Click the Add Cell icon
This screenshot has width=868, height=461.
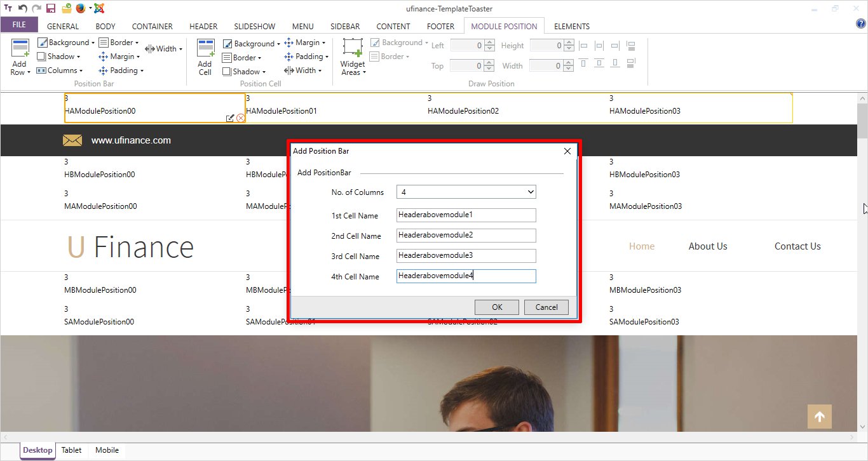pos(205,51)
